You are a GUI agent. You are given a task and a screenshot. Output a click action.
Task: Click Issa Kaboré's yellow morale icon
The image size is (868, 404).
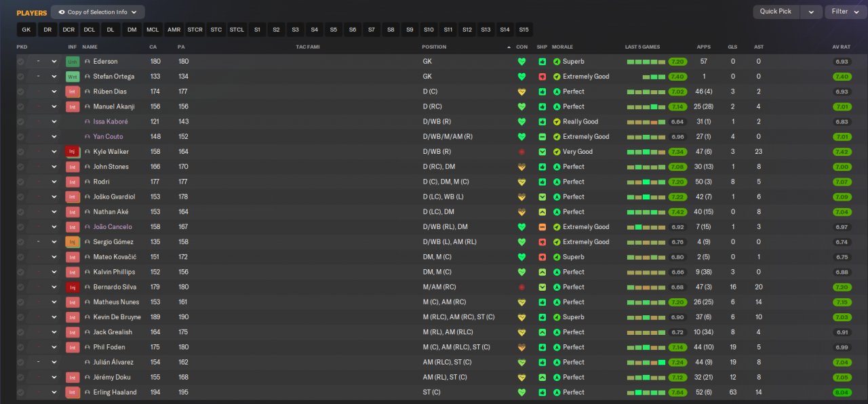pyautogui.click(x=557, y=122)
